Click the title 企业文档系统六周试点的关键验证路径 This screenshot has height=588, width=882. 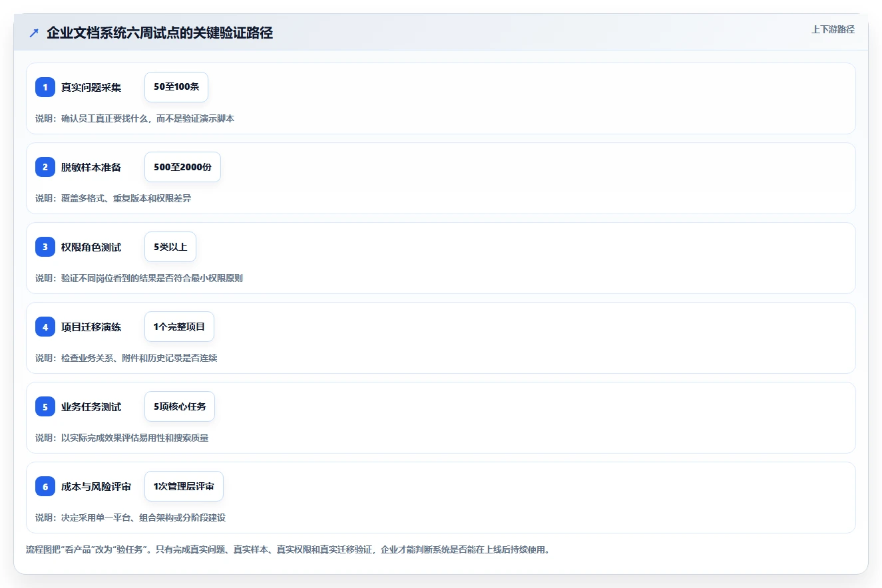coord(160,33)
